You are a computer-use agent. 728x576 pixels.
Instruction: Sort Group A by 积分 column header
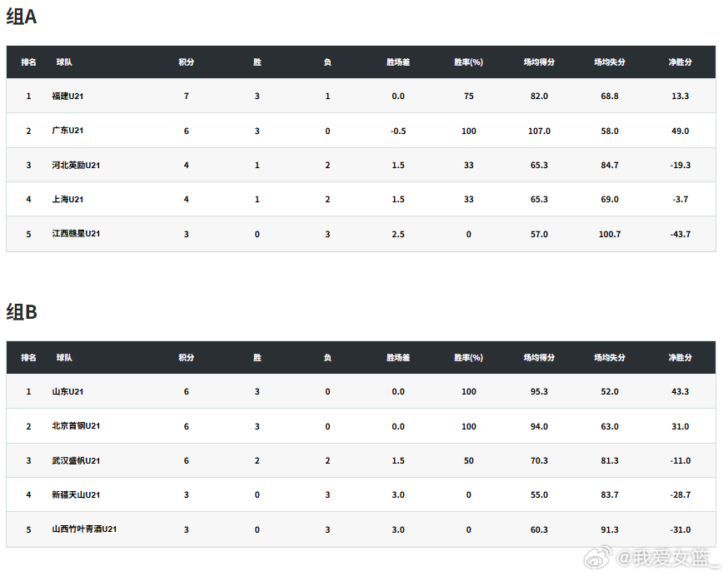click(x=187, y=62)
